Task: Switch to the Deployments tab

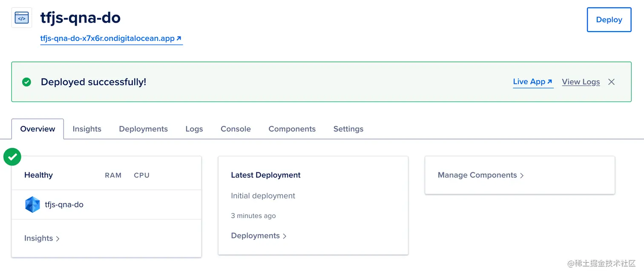Action: click(143, 129)
